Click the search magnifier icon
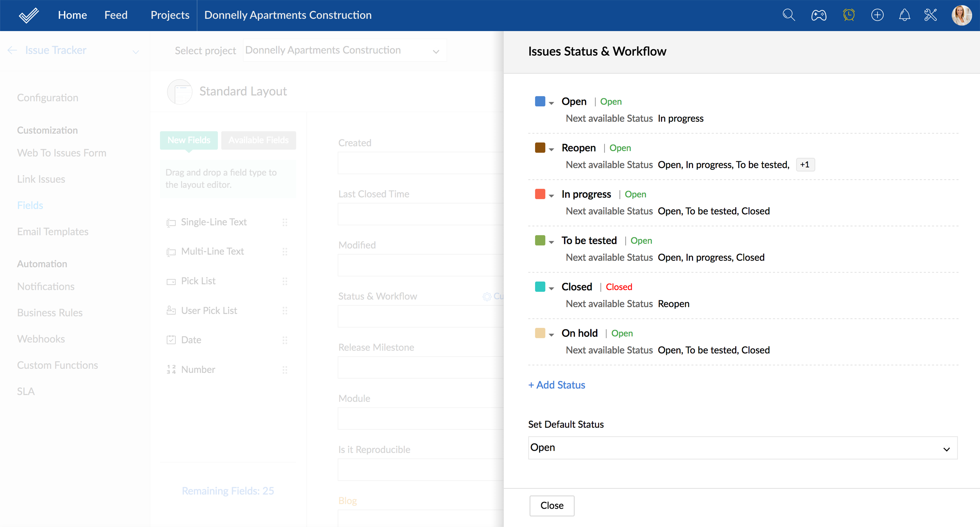 tap(789, 15)
